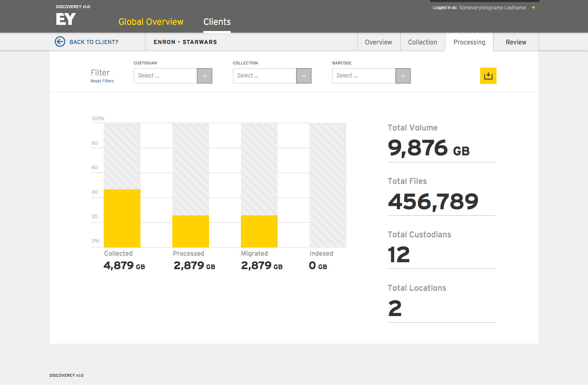Expand the logged-in user menu arrow

pyautogui.click(x=533, y=8)
